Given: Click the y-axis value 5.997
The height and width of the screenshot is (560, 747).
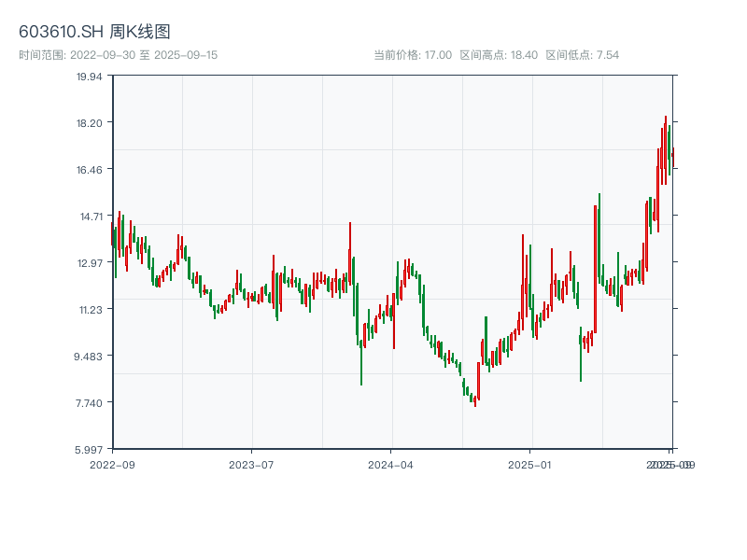Looking at the screenshot, I should click(x=89, y=450).
